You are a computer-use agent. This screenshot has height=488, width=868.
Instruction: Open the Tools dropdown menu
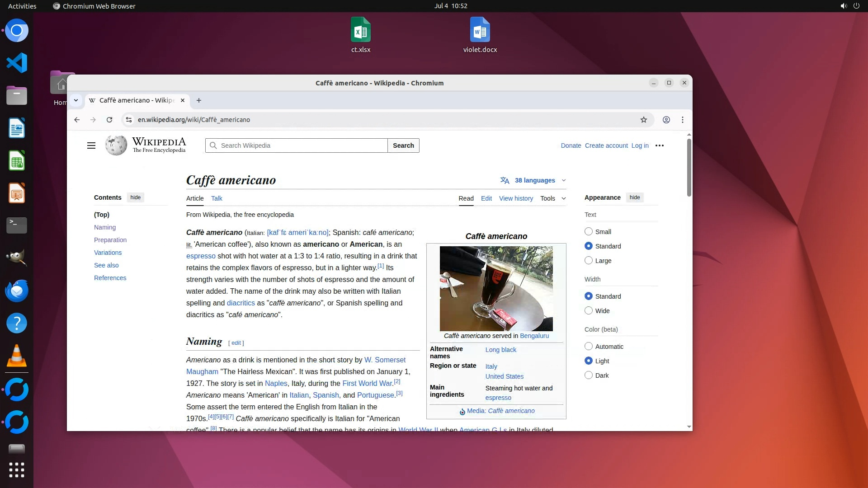552,198
